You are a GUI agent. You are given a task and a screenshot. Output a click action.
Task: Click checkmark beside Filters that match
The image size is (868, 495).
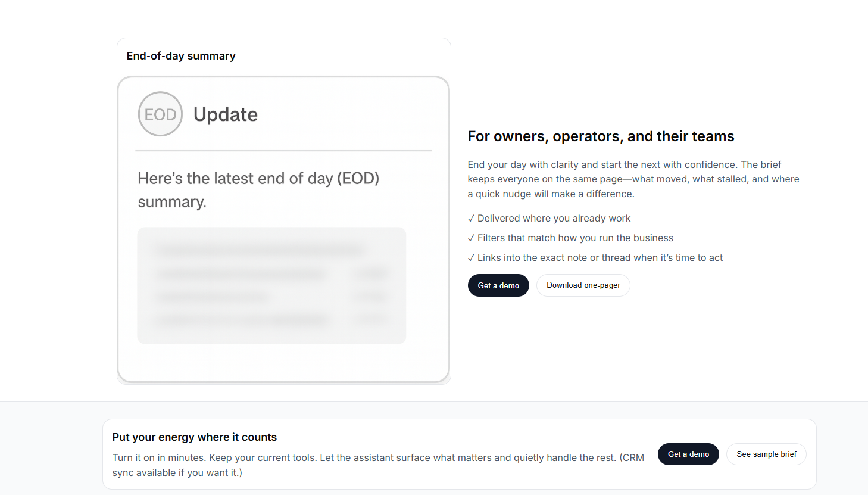point(471,238)
